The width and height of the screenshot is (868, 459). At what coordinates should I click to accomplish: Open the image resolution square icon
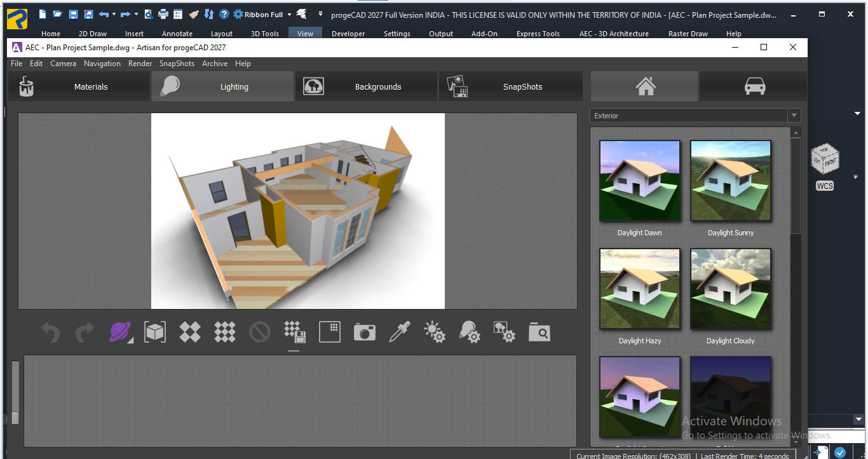tap(330, 332)
